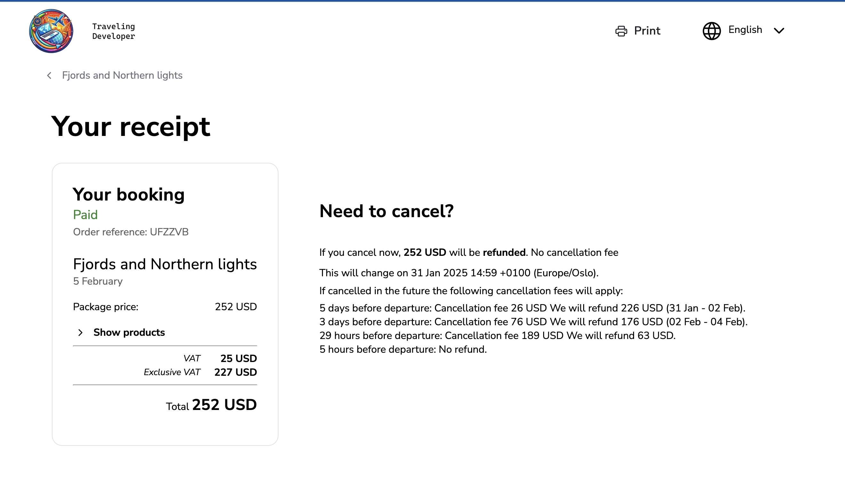Click the Order reference UFZZVB text
The width and height of the screenshot is (845, 504).
131,232
